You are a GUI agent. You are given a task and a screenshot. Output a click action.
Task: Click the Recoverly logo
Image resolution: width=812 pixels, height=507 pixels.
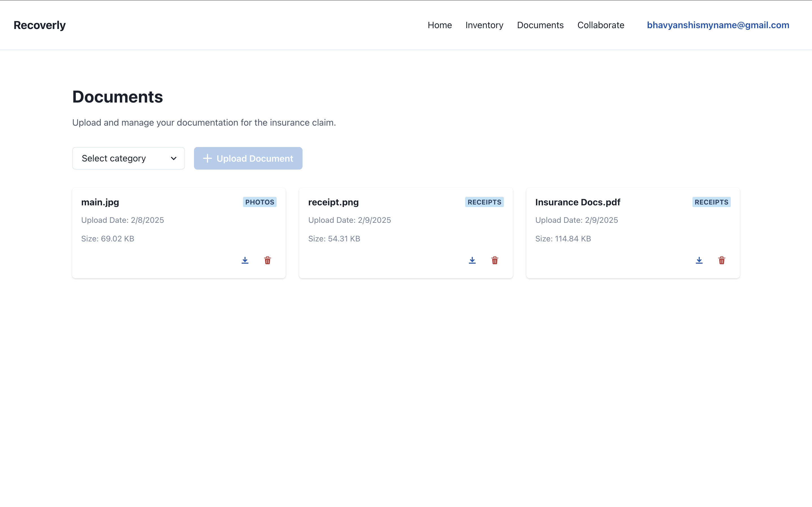tap(39, 25)
